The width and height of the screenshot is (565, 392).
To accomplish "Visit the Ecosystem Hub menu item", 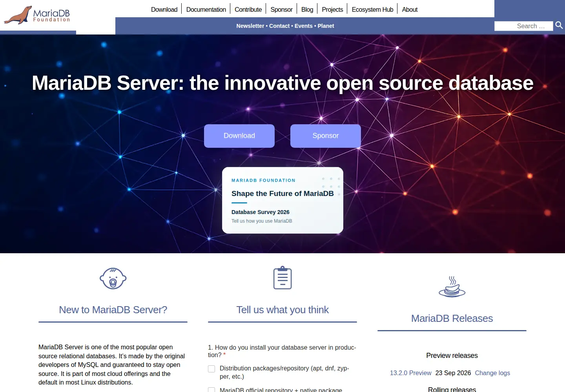I will 372,9.
